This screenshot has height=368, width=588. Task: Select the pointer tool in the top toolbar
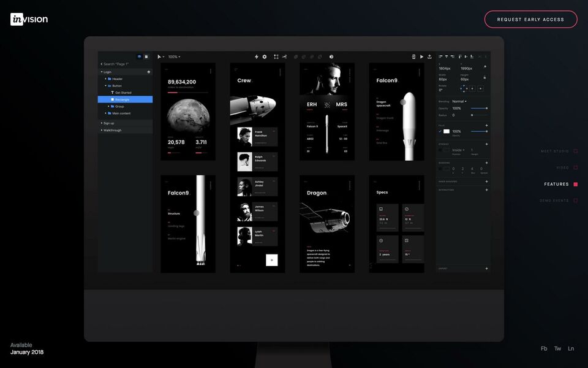coord(160,56)
